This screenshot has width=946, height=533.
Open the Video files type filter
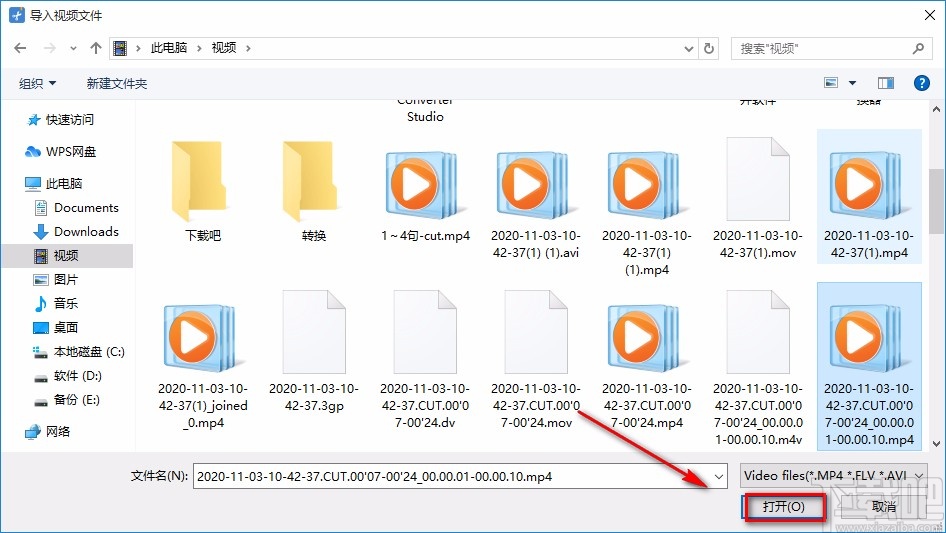point(834,476)
